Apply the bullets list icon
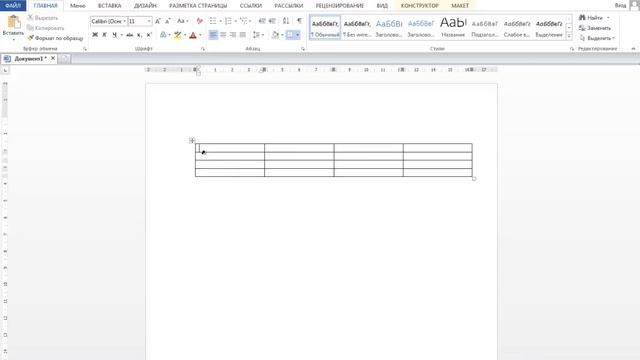 (213, 21)
